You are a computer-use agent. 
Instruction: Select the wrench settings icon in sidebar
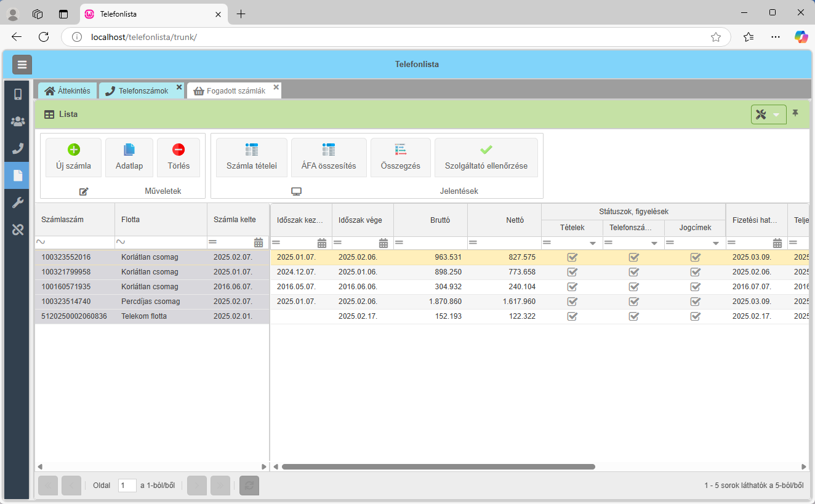tap(18, 202)
